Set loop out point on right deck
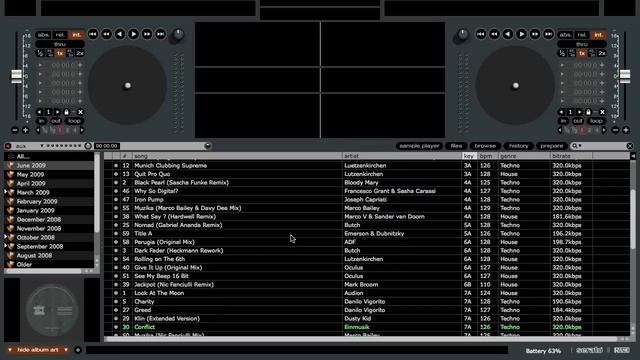 578,121
